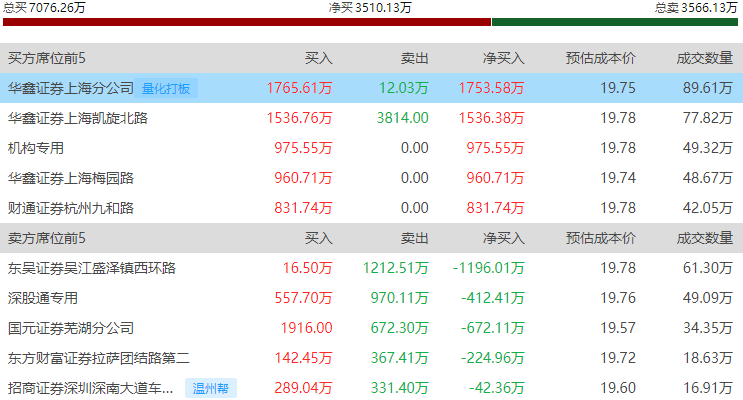Click the red total-buy bar segment

[247, 22]
